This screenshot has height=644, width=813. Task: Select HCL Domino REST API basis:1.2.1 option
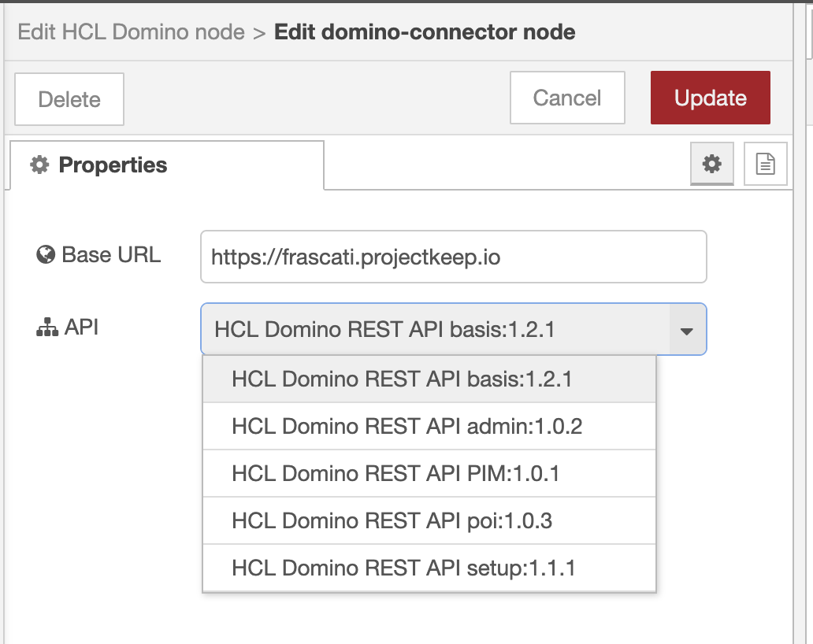coord(429,379)
